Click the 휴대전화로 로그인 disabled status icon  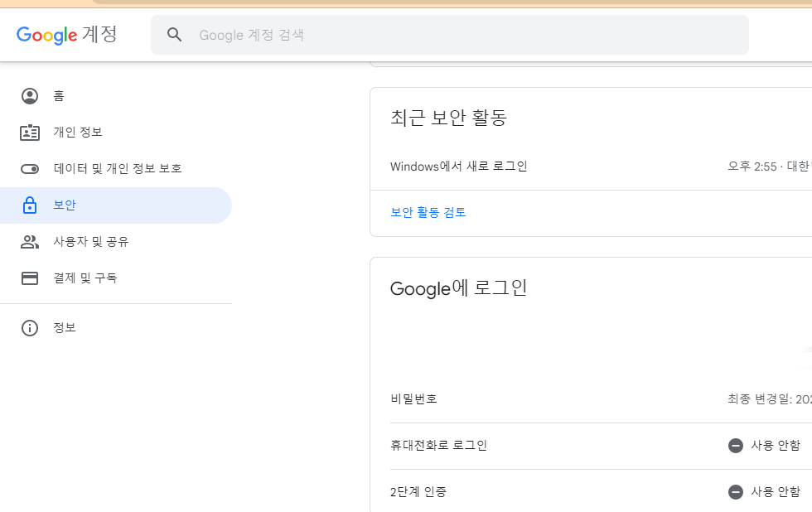coord(736,446)
